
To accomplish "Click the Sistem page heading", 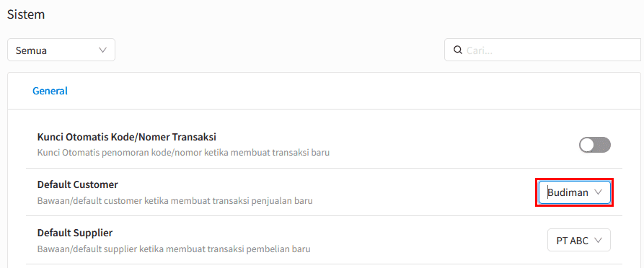I will pos(26,15).
